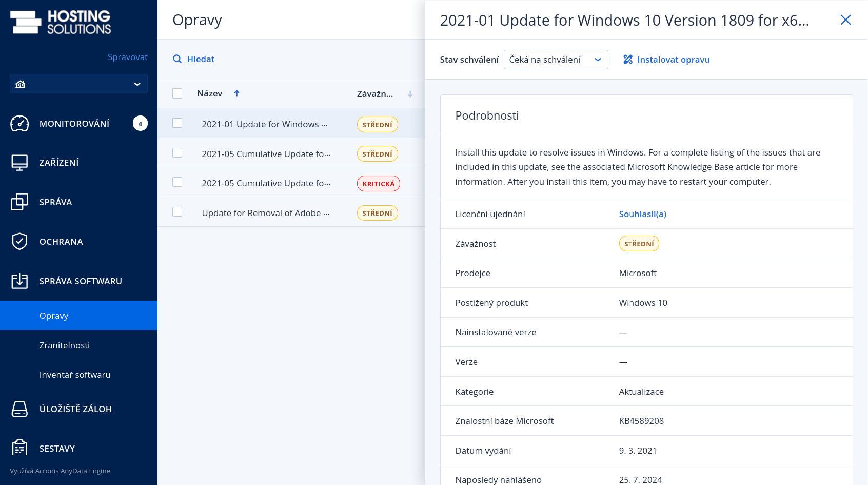Image resolution: width=868 pixels, height=485 pixels.
Task: Sort by Závažnost column header
Action: click(375, 94)
